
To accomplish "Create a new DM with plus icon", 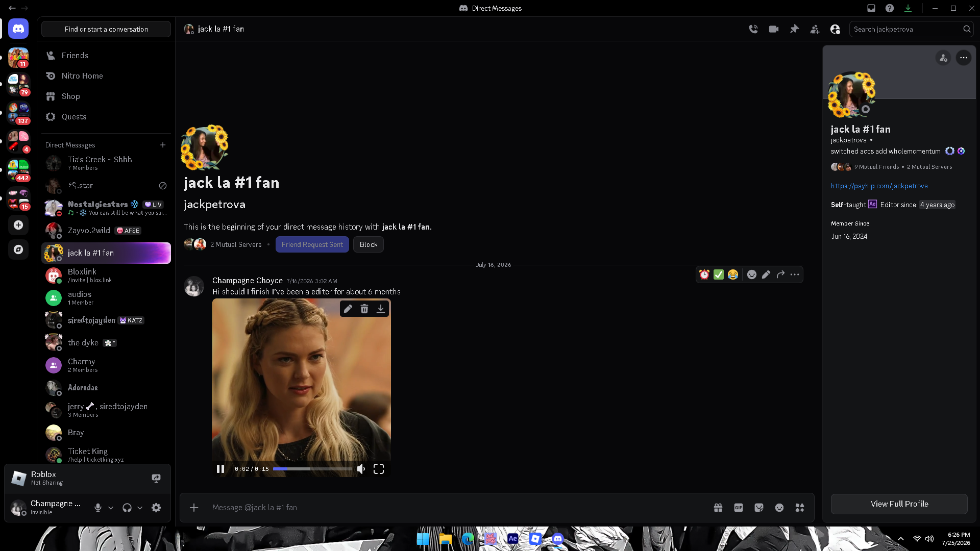I will pos(163,145).
